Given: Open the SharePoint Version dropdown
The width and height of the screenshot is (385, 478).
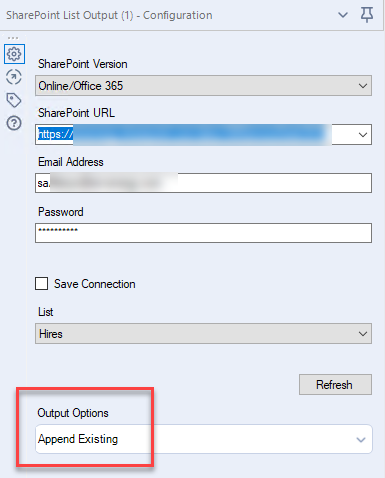Looking at the screenshot, I should point(203,86).
